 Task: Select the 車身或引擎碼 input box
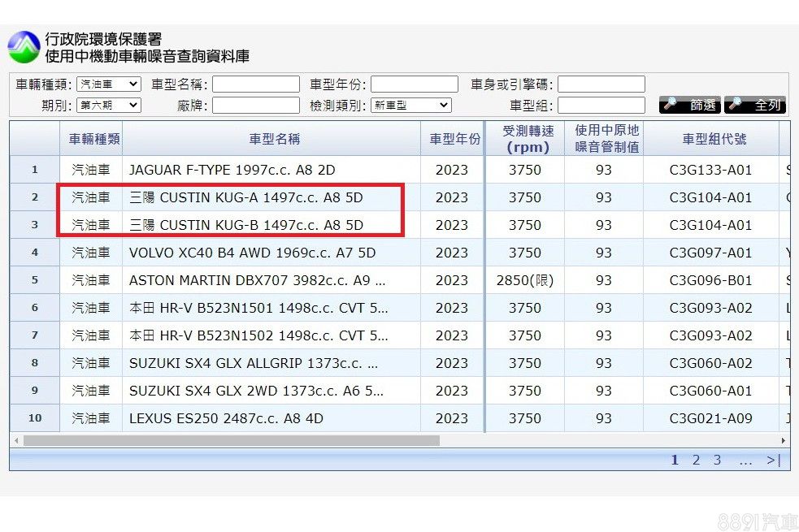[601, 84]
